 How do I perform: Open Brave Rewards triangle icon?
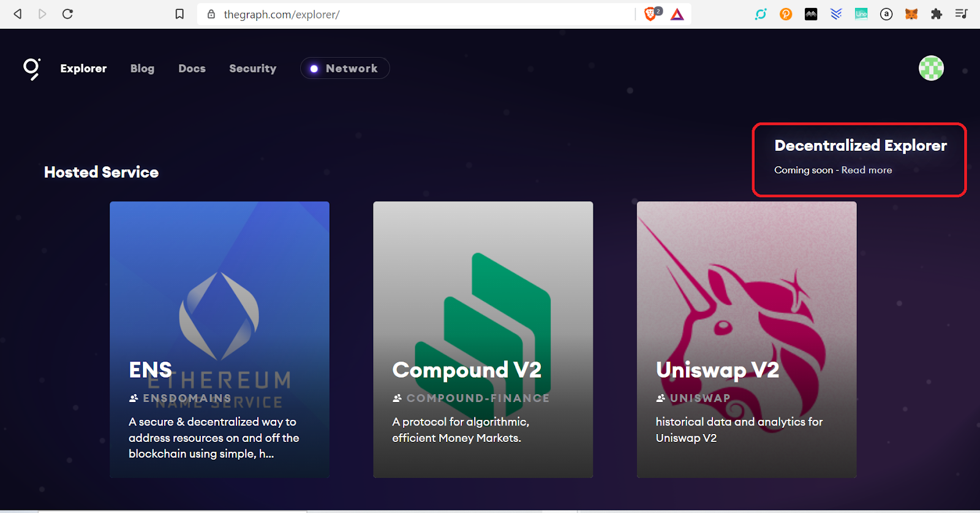[677, 14]
